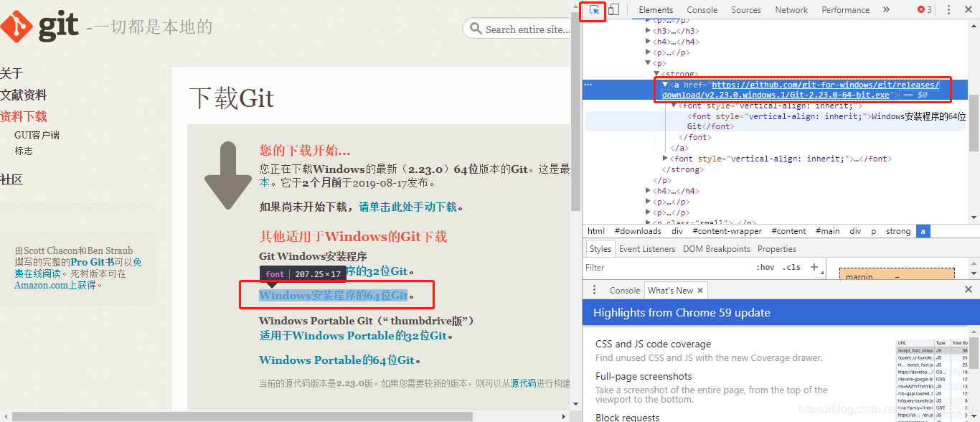This screenshot has height=422, width=980.
Task: Open the Sources tab
Action: [x=746, y=10]
